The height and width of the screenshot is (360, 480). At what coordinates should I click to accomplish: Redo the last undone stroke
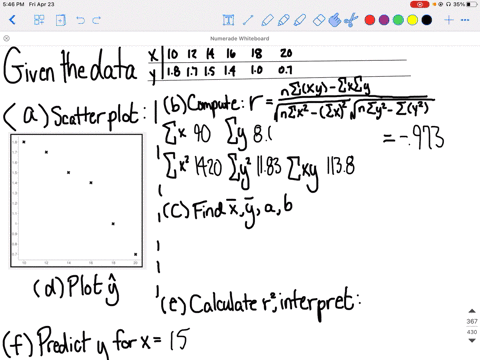96,20
